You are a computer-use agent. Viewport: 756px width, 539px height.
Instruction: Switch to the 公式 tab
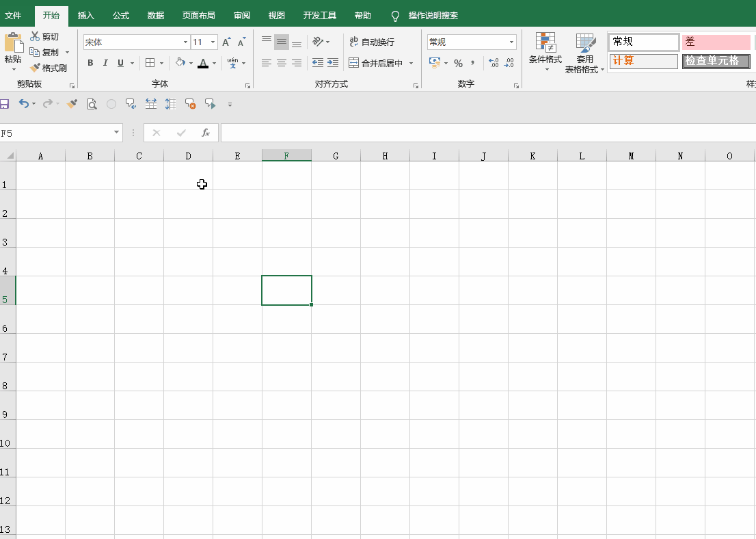point(120,16)
